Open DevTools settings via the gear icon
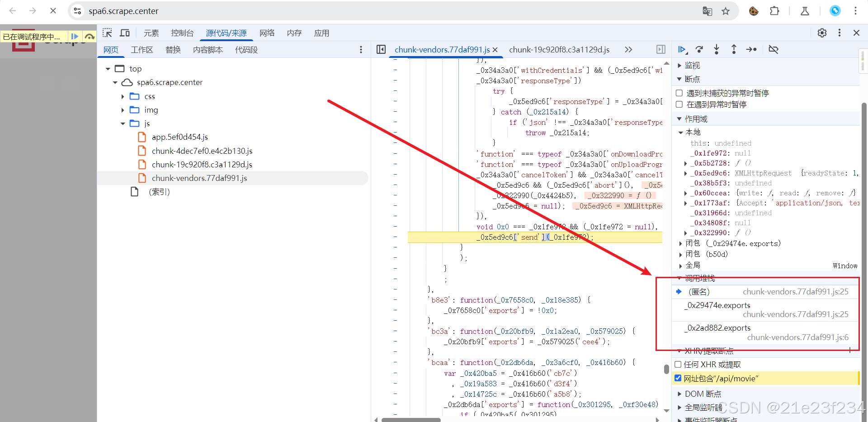 822,33
